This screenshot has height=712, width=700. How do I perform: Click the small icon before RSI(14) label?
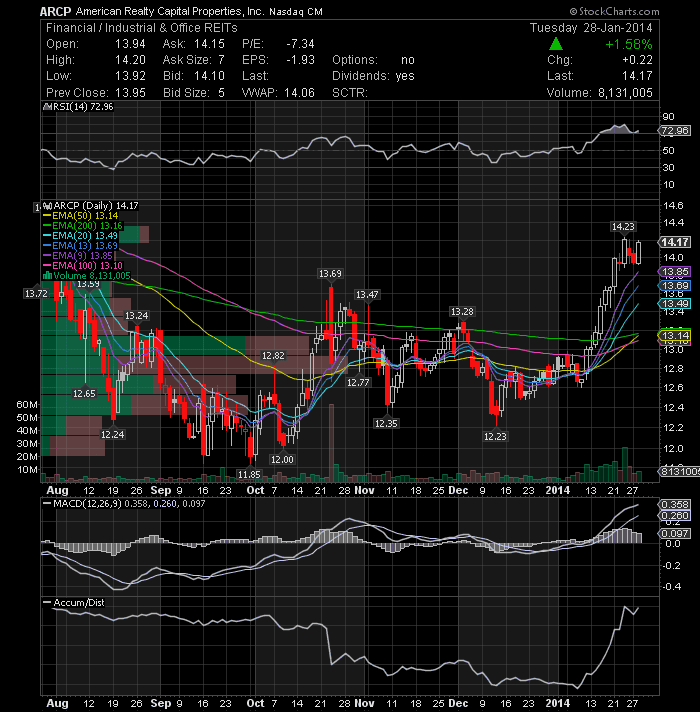(47, 107)
